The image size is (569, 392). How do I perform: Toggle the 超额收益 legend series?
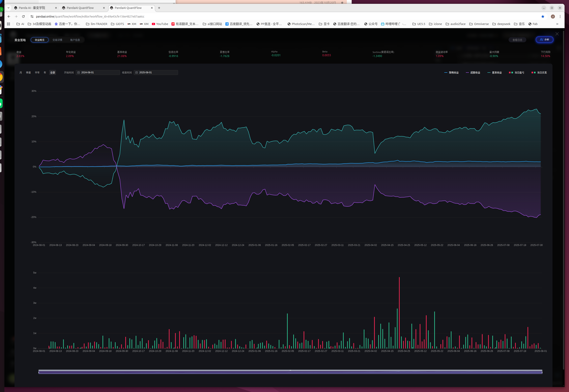point(473,73)
